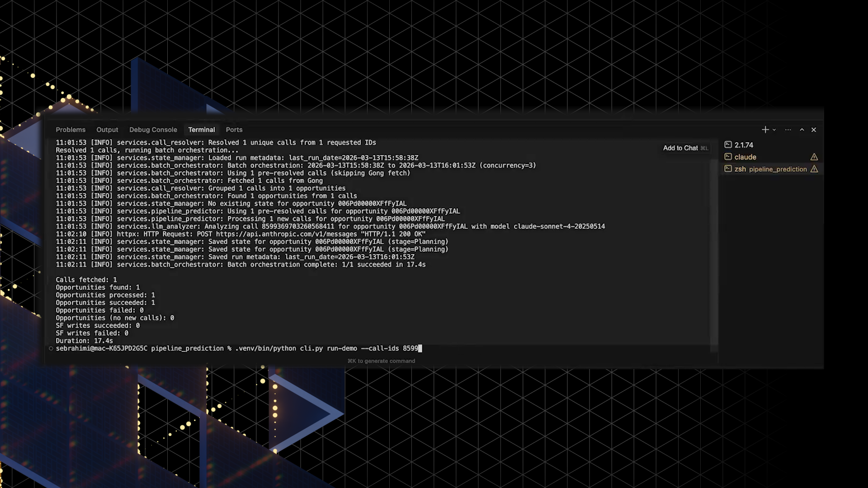Viewport: 868px width, 488px height.
Task: Click the prompt decoration circle marker
Action: coord(51,348)
